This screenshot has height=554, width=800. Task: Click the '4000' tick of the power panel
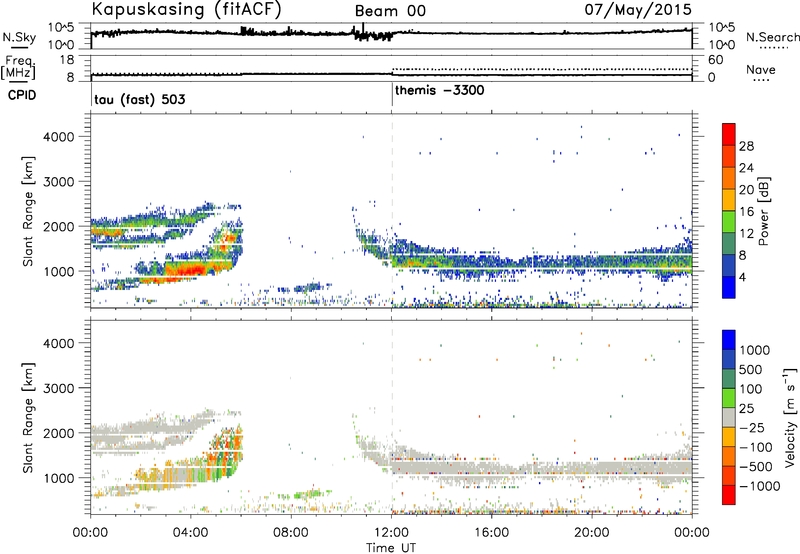[x=58, y=137]
